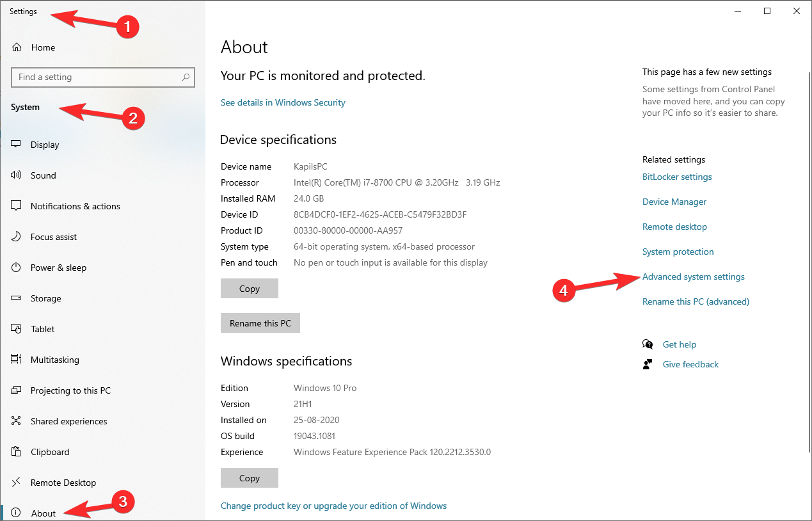Copy the device specifications
This screenshot has width=812, height=521.
[249, 289]
